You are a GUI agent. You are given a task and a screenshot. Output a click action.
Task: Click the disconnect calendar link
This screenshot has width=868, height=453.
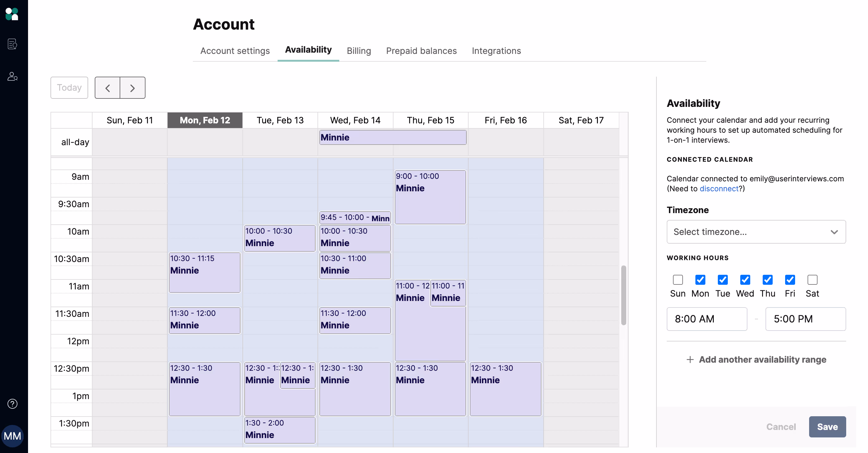pyautogui.click(x=719, y=189)
